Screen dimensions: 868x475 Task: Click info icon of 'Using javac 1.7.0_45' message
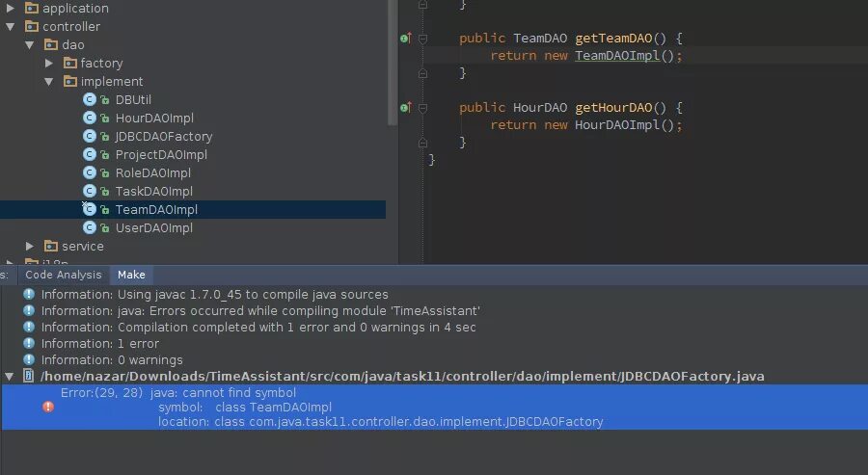click(29, 294)
